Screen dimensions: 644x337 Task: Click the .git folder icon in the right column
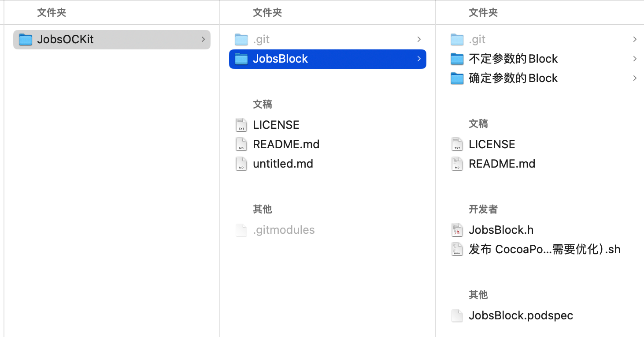tap(457, 40)
